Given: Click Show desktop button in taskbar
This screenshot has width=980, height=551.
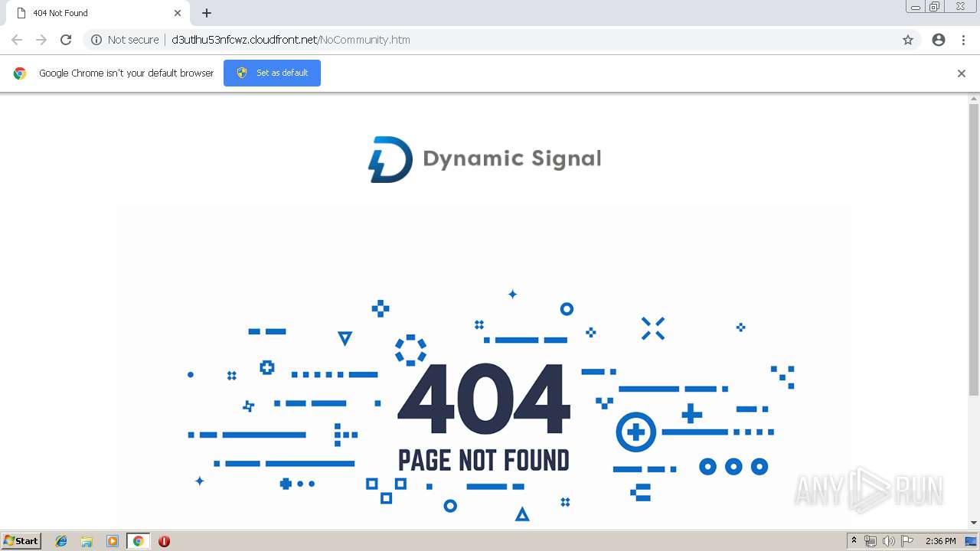Looking at the screenshot, I should [972, 541].
